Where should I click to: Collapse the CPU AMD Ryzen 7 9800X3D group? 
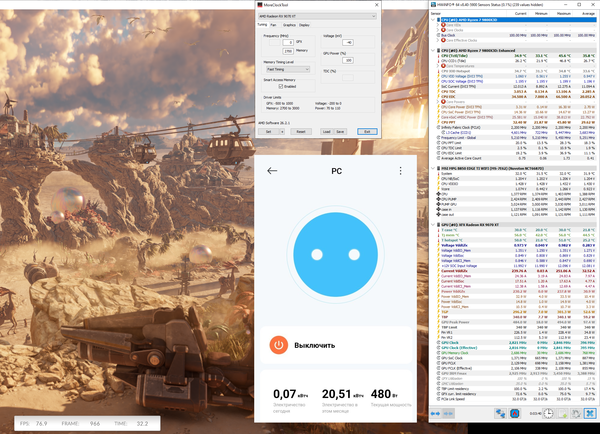click(433, 20)
